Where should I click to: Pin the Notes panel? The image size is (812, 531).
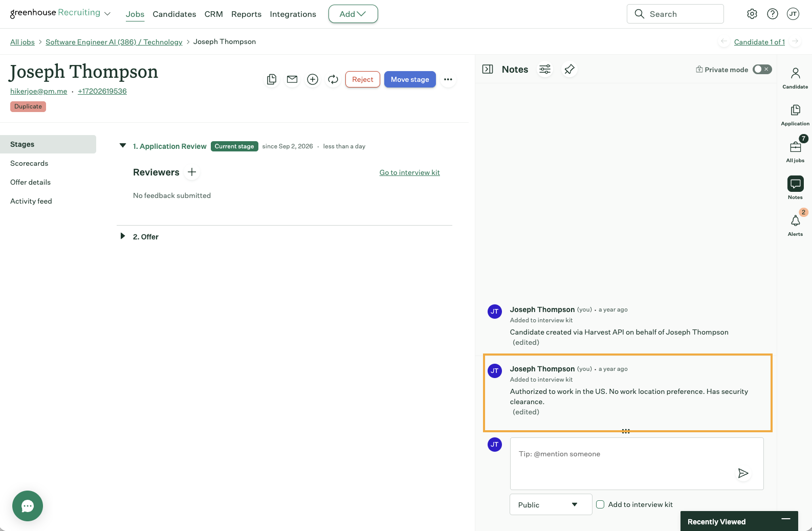pos(569,69)
